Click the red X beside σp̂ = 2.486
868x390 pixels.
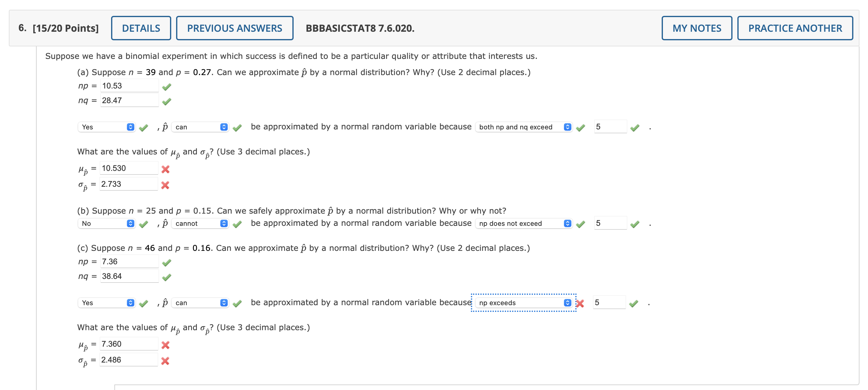tap(165, 361)
